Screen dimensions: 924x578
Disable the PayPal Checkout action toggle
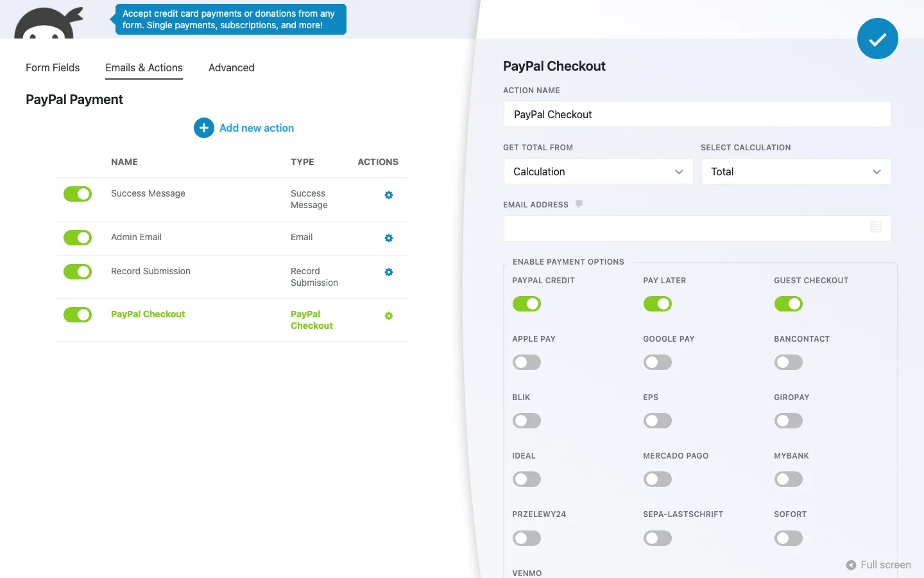click(78, 315)
